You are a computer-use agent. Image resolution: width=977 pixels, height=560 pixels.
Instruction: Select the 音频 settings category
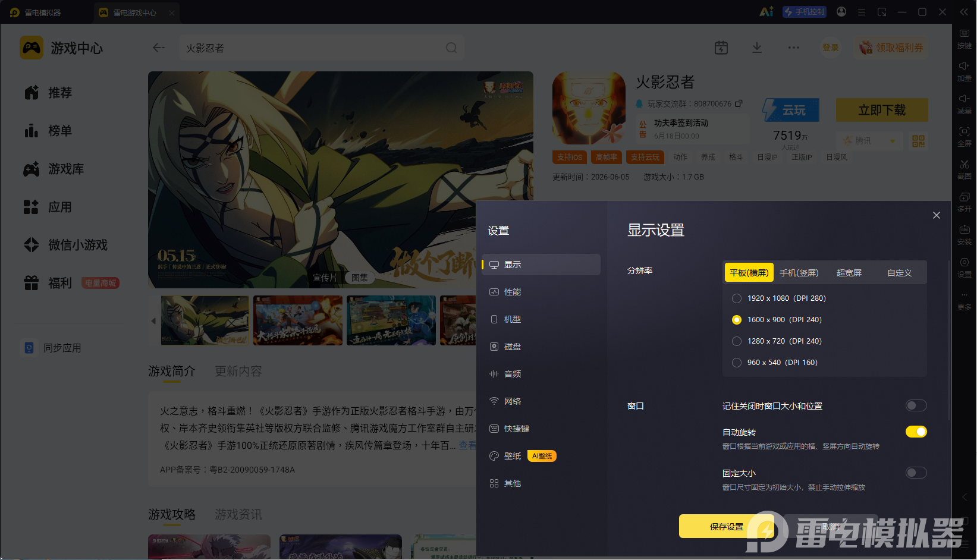coord(541,374)
